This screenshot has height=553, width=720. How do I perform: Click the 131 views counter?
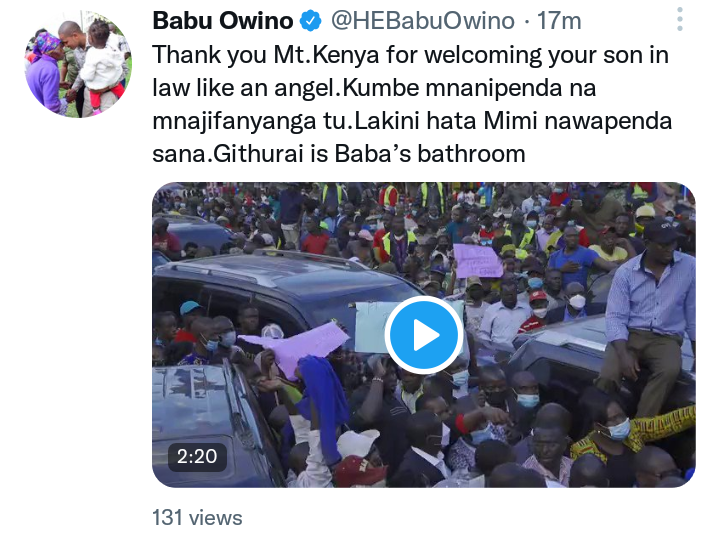point(197,518)
